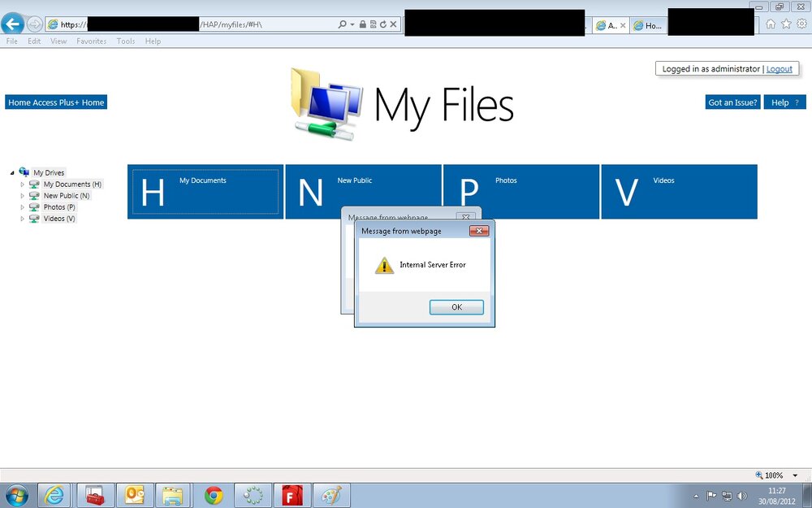This screenshot has width=812, height=508.
Task: Open Favorites with the star icon
Action: pos(786,24)
